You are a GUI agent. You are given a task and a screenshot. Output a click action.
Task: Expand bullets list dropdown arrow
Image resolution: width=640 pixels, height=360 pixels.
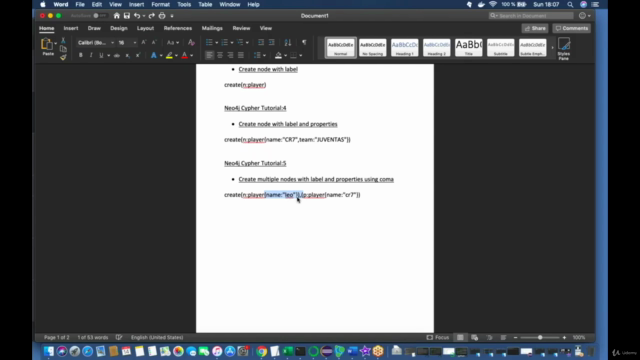[x=216, y=42]
